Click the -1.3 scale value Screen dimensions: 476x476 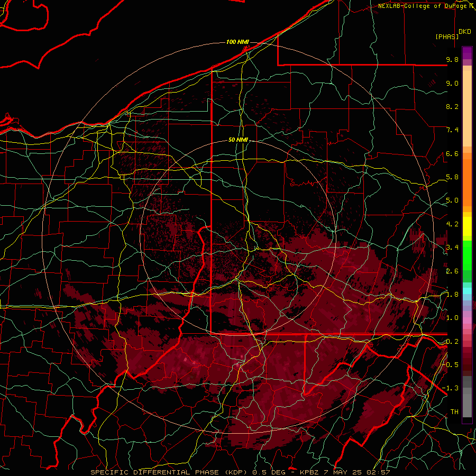[x=450, y=388]
